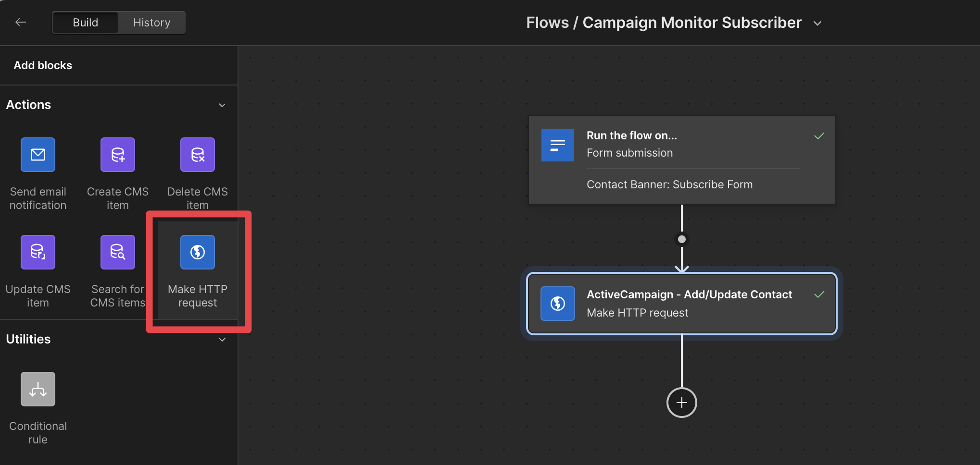
Task: Click the 'Delete CMS item' label
Action: click(198, 198)
